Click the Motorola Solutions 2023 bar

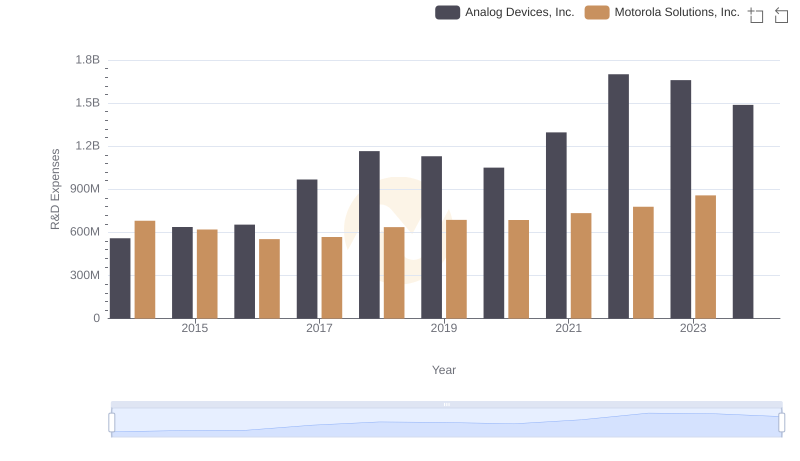(706, 257)
